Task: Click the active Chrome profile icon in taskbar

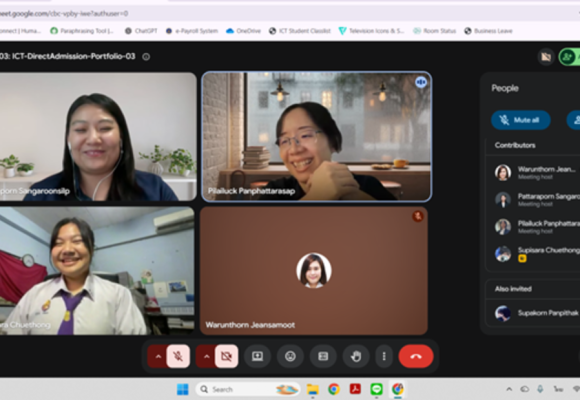Action: click(398, 389)
